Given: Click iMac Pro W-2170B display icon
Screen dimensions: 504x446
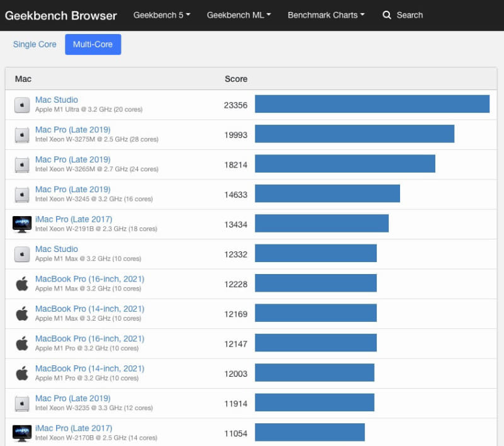Looking at the screenshot, I should (22, 433).
